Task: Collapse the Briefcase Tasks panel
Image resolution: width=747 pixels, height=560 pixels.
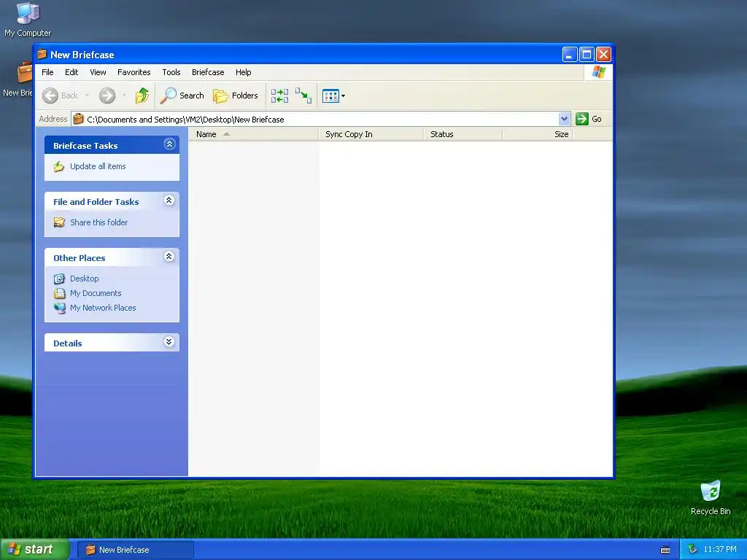Action: pyautogui.click(x=169, y=144)
